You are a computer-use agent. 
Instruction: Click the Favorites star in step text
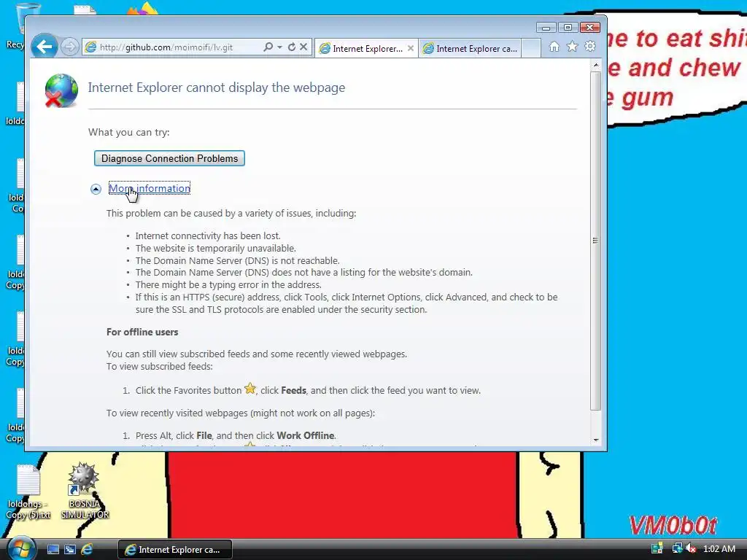pos(250,389)
